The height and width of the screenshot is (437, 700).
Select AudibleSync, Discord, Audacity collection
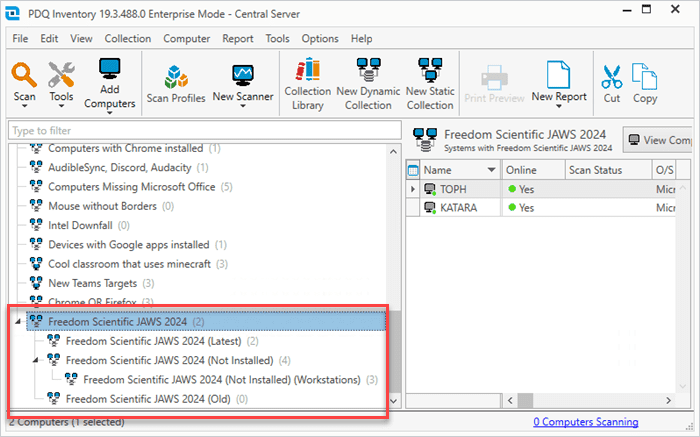pos(120,167)
